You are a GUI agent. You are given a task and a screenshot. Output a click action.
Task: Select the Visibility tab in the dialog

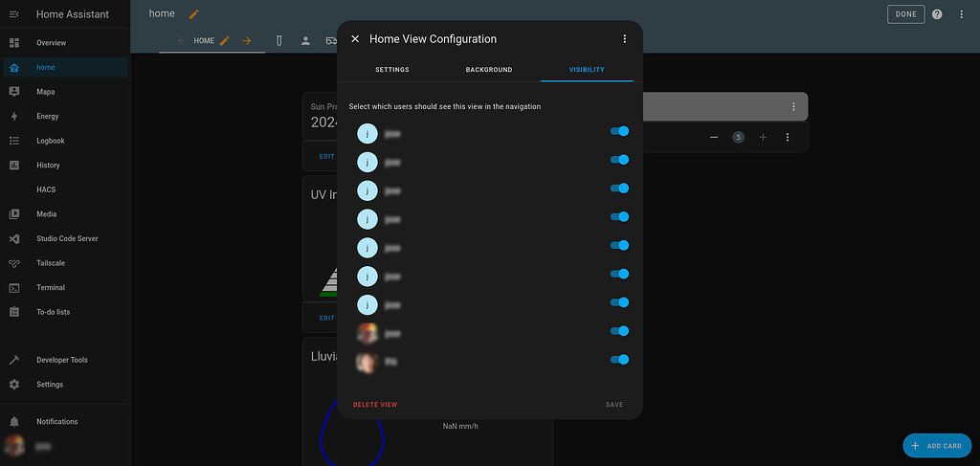click(587, 69)
